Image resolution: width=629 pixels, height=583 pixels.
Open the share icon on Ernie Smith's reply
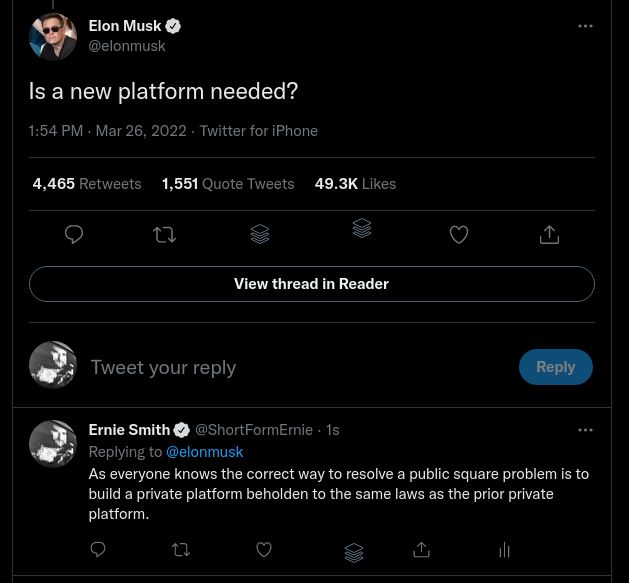(x=422, y=549)
